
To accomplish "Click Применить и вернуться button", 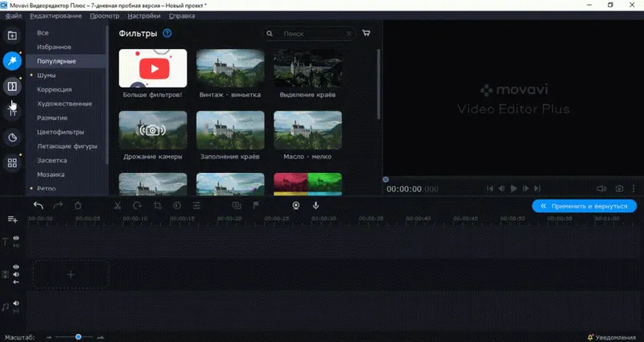I will 584,206.
